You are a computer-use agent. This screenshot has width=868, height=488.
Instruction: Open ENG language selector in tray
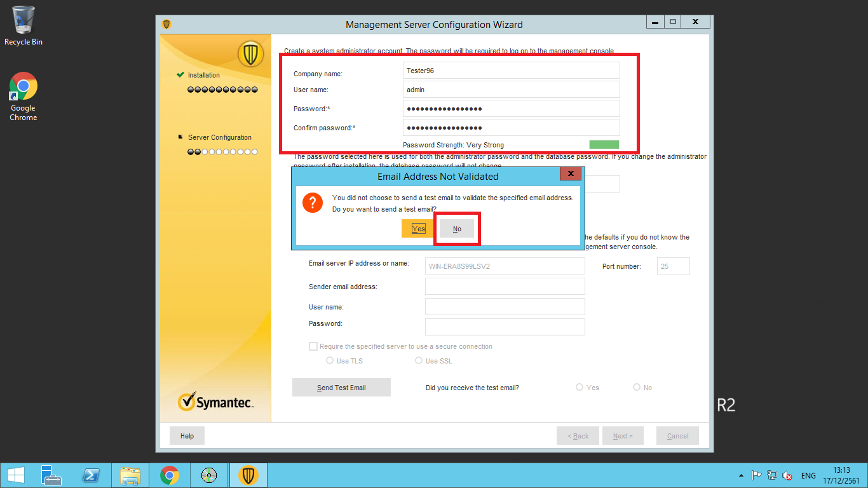(808, 475)
